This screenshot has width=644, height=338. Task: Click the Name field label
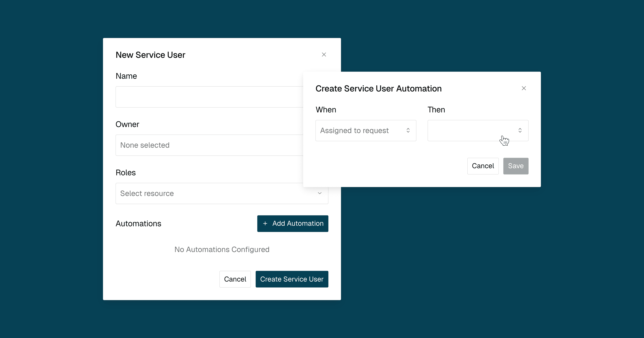(x=126, y=76)
